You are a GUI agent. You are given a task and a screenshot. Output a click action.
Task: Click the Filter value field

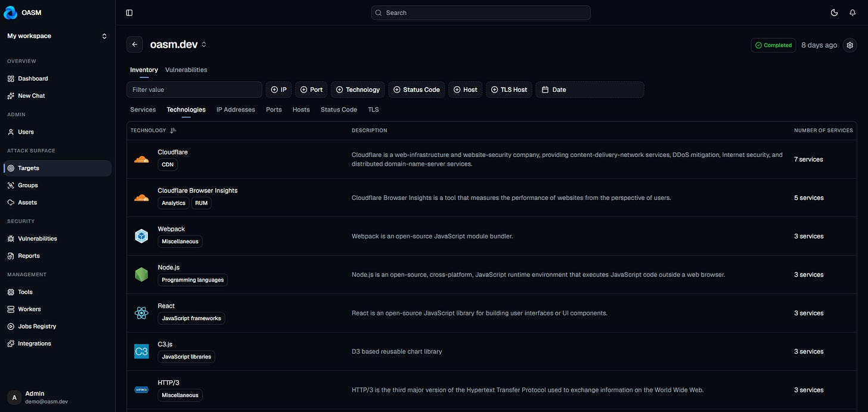pyautogui.click(x=194, y=89)
